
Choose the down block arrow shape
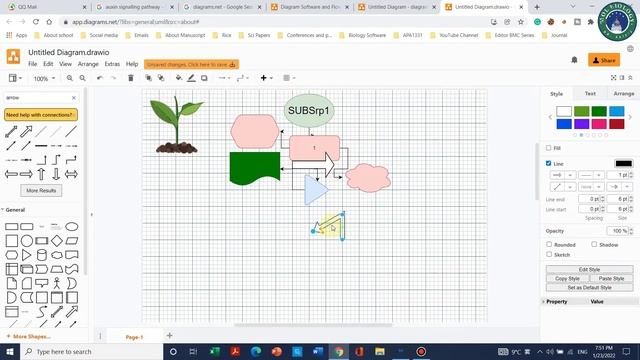click(x=56, y=174)
